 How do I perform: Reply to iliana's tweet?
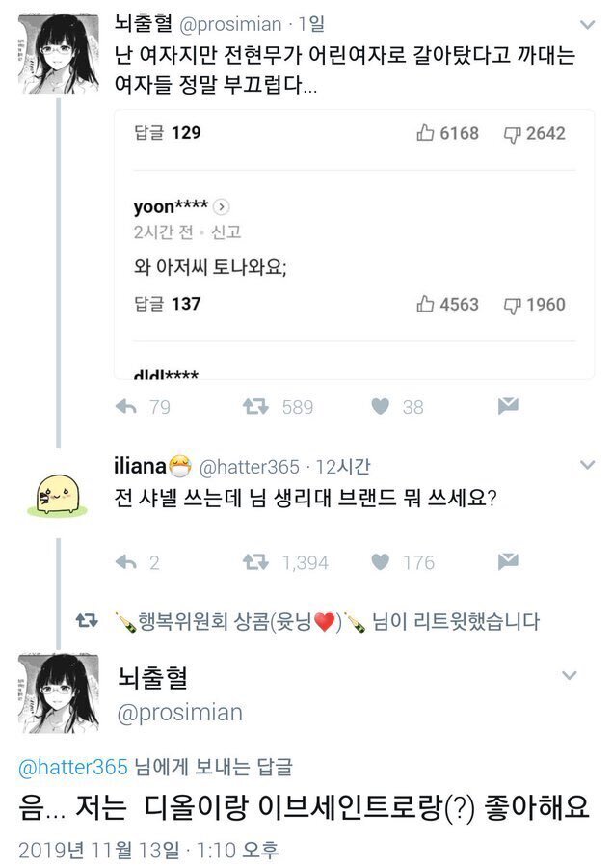click(125, 562)
